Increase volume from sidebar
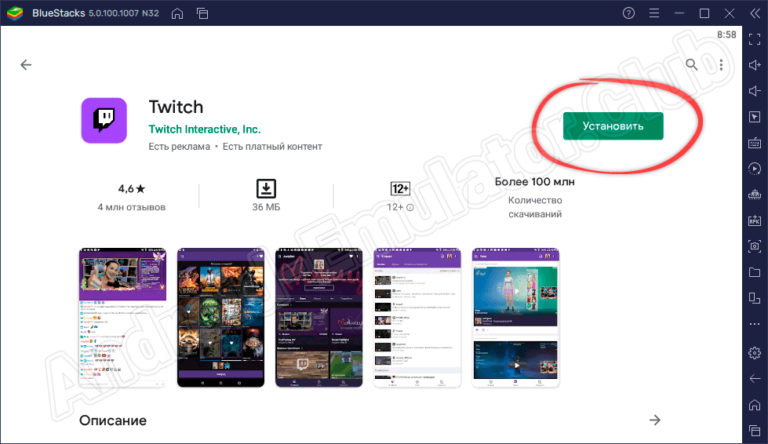This screenshot has width=768, height=444. pyautogui.click(x=754, y=65)
